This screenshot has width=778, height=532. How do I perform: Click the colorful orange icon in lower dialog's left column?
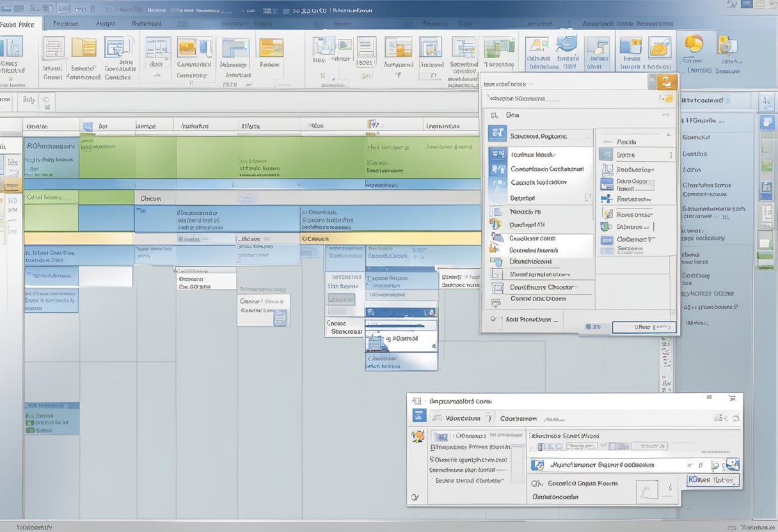pos(418,437)
